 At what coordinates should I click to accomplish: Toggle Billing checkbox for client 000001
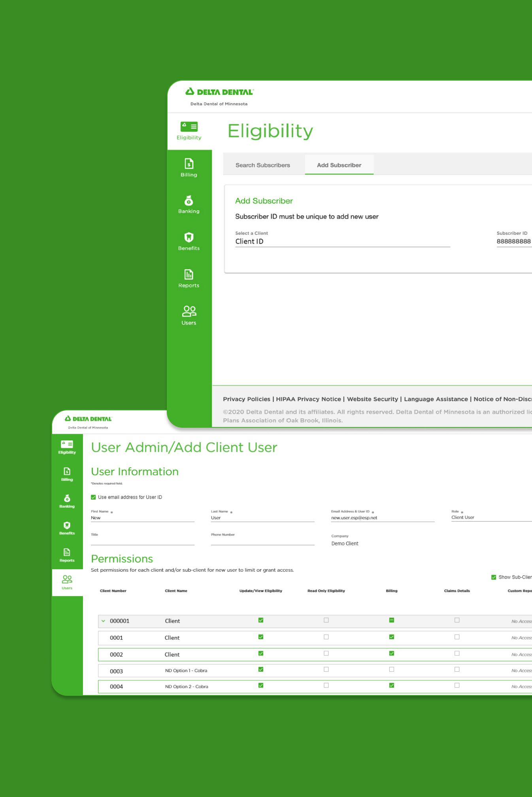tap(392, 620)
